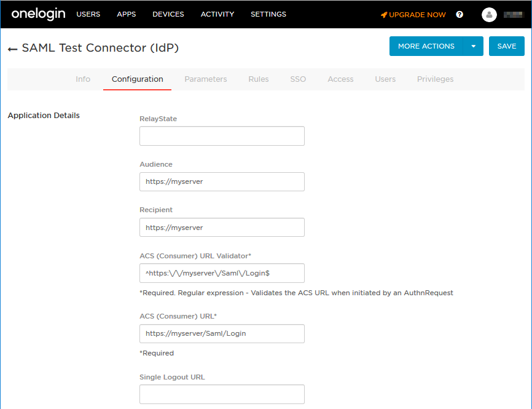Expand the MORE ACTIONS dropdown arrow
The width and height of the screenshot is (532, 409).
(x=474, y=46)
